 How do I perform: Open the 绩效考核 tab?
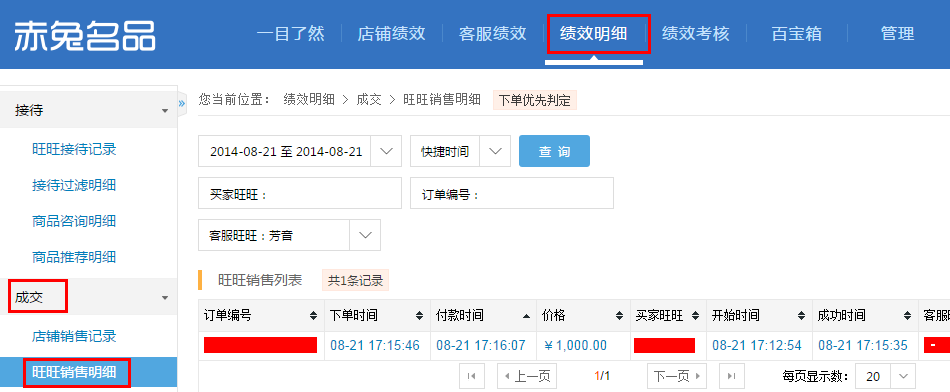point(695,33)
